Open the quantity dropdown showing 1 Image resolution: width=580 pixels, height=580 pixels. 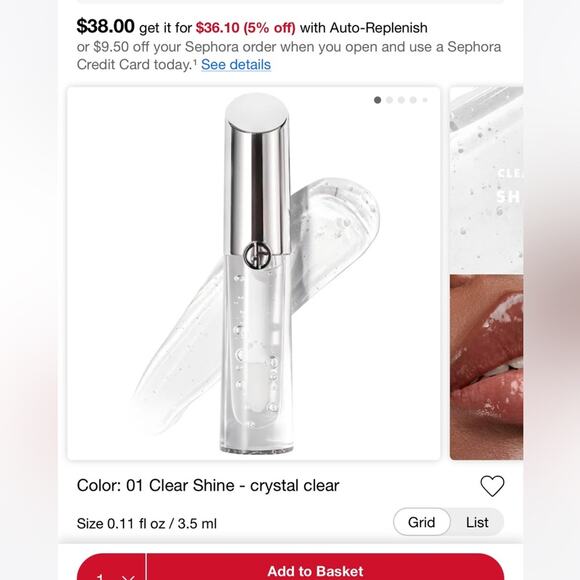[x=112, y=568]
